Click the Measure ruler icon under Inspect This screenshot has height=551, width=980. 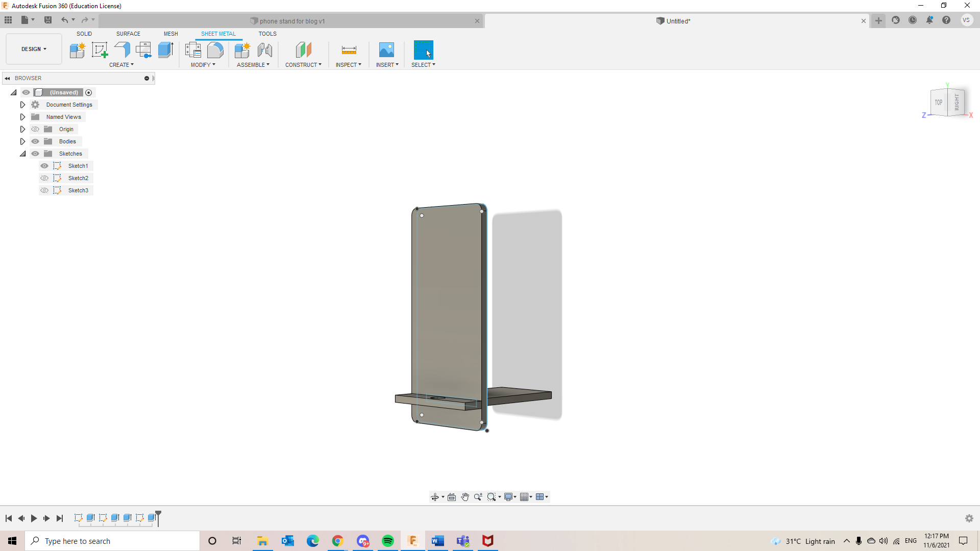pyautogui.click(x=349, y=50)
